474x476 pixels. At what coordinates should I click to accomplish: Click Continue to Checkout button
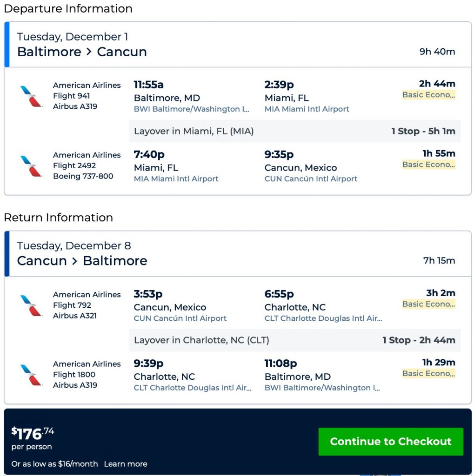(391, 441)
